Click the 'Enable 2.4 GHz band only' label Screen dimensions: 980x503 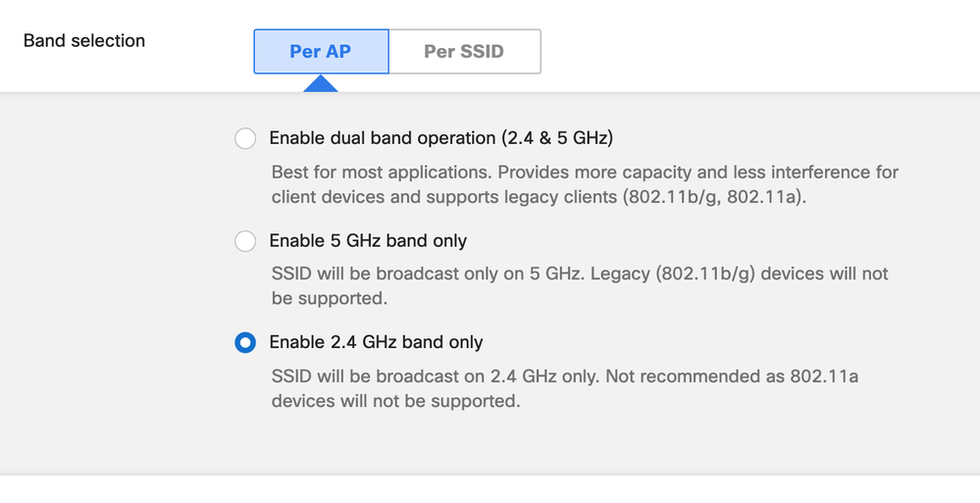pyautogui.click(x=376, y=342)
